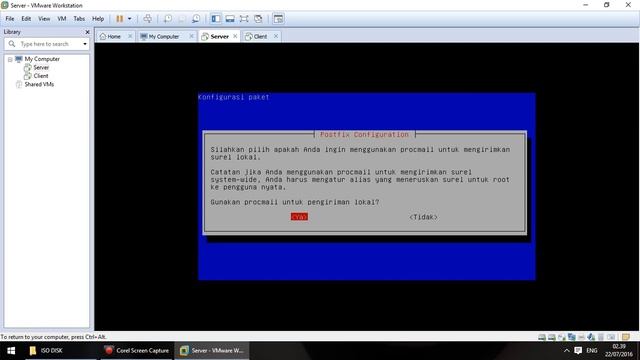Close the Library panel
The height and width of the screenshot is (360, 640).
(x=87, y=32)
